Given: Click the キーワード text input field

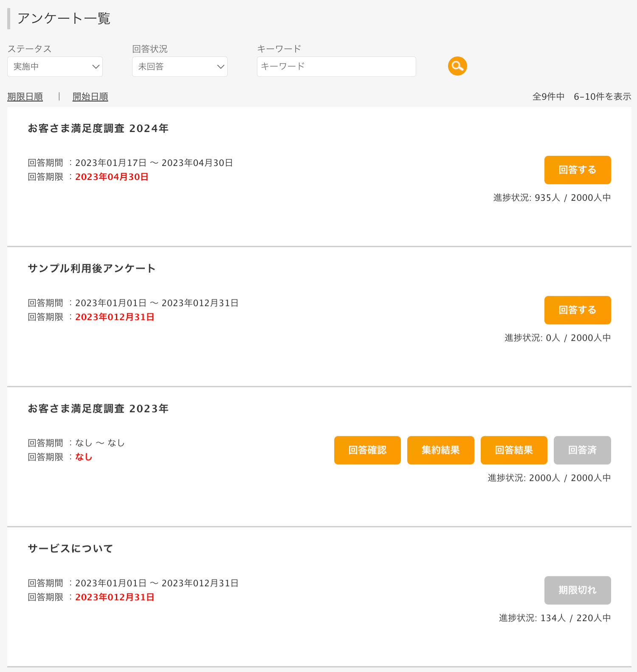Looking at the screenshot, I should click(x=336, y=67).
